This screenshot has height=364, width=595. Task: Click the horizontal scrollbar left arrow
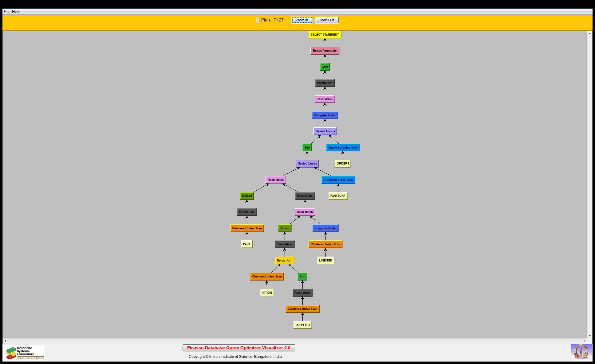pos(5,341)
